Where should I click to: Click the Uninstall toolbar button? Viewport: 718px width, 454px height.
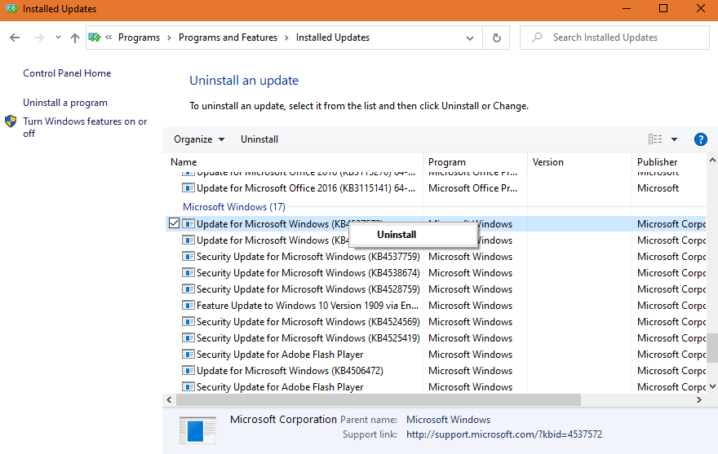tap(259, 139)
